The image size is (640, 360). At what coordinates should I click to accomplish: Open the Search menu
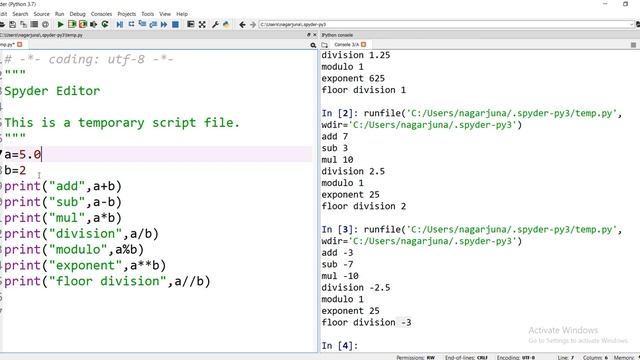coord(20,14)
